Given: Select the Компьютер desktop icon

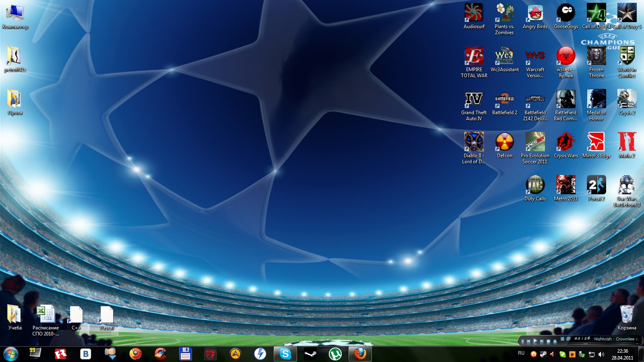Looking at the screenshot, I should (x=15, y=16).
